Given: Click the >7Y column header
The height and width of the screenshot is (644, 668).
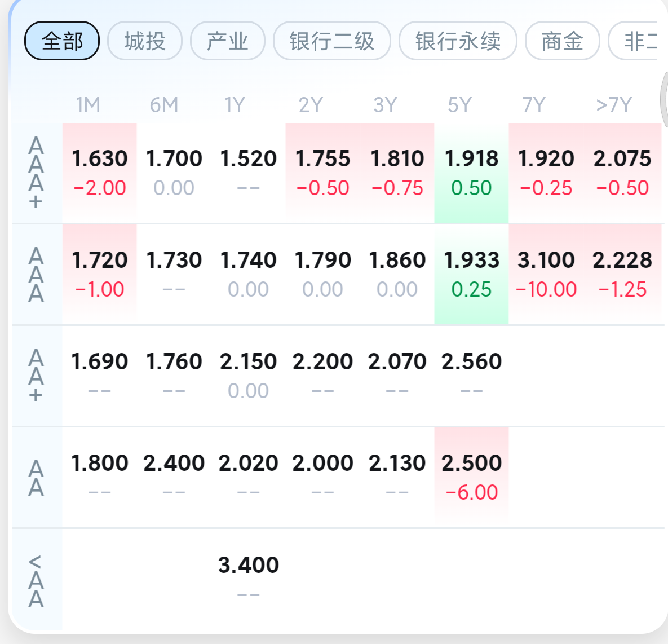Looking at the screenshot, I should coord(613,105).
